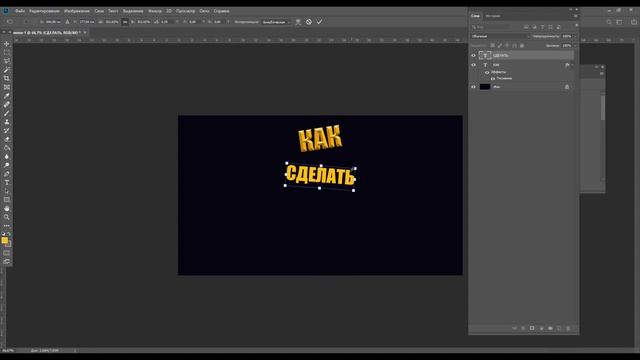Screen dimensions: 640x360
Task: Hide the СДЕЛАТЬ layer with its eye
Action: pyautogui.click(x=473, y=56)
